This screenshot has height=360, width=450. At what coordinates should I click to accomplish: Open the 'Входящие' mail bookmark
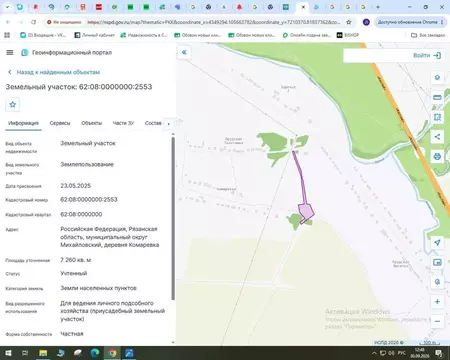point(43,35)
